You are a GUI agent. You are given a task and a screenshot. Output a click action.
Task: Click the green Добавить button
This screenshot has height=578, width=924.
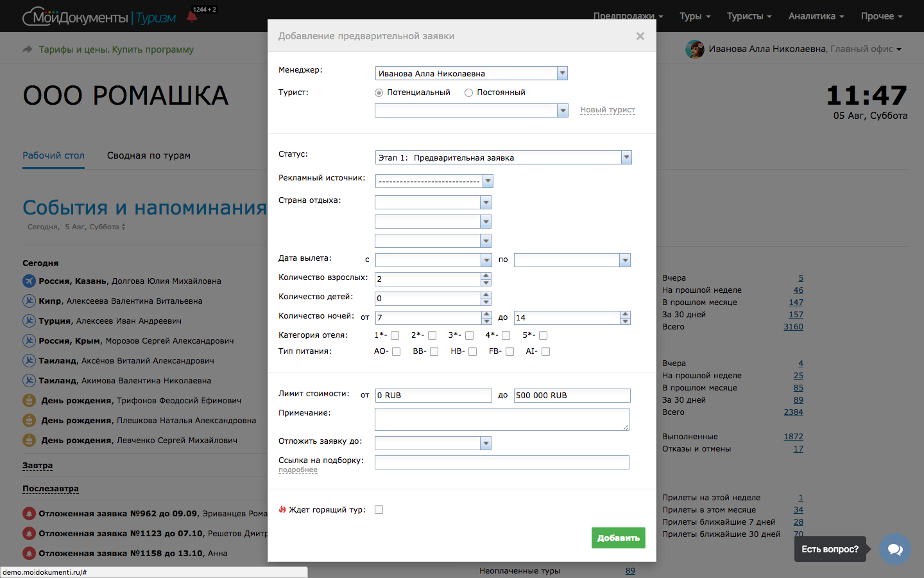tap(618, 538)
